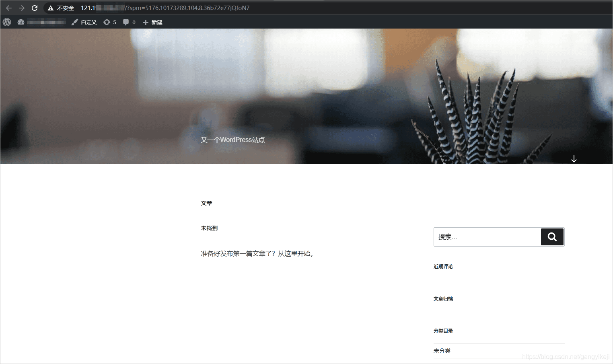Viewport: 613px width, 364px height.
Task: Click 新建 in the admin toolbar
Action: point(157,22)
